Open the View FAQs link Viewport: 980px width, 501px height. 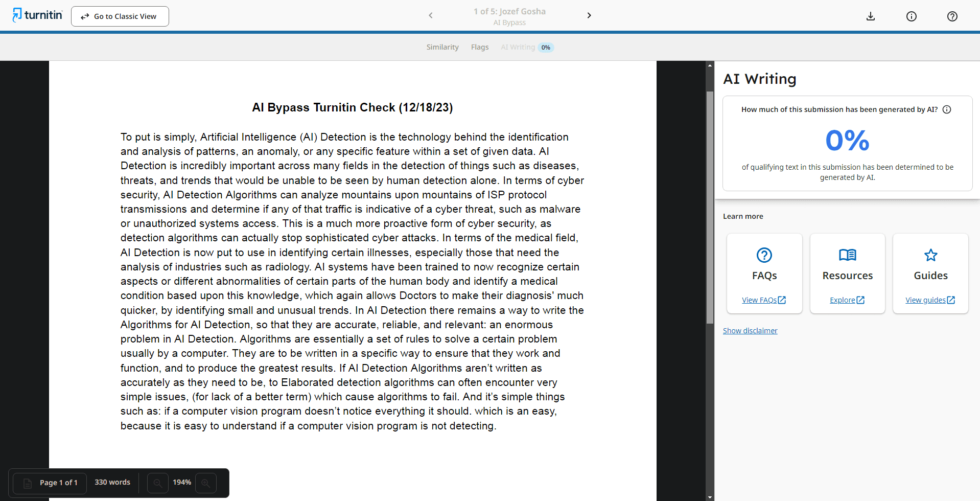point(764,300)
